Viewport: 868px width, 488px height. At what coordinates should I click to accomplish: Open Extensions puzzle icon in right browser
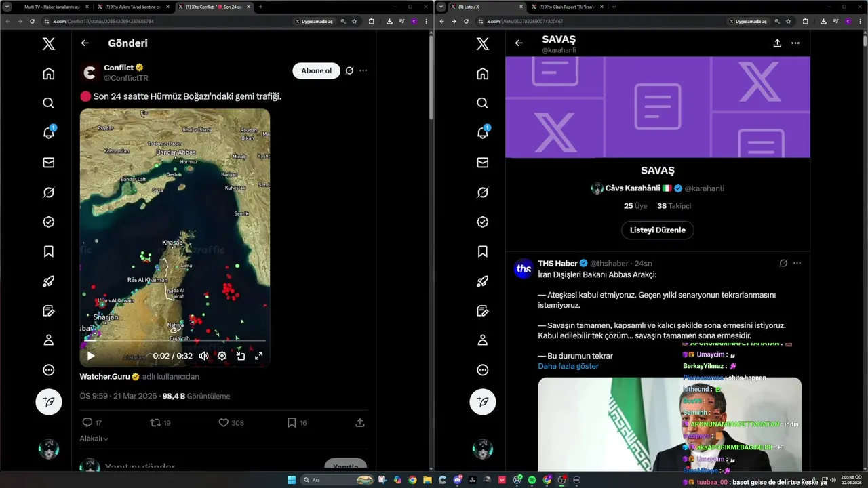(805, 21)
